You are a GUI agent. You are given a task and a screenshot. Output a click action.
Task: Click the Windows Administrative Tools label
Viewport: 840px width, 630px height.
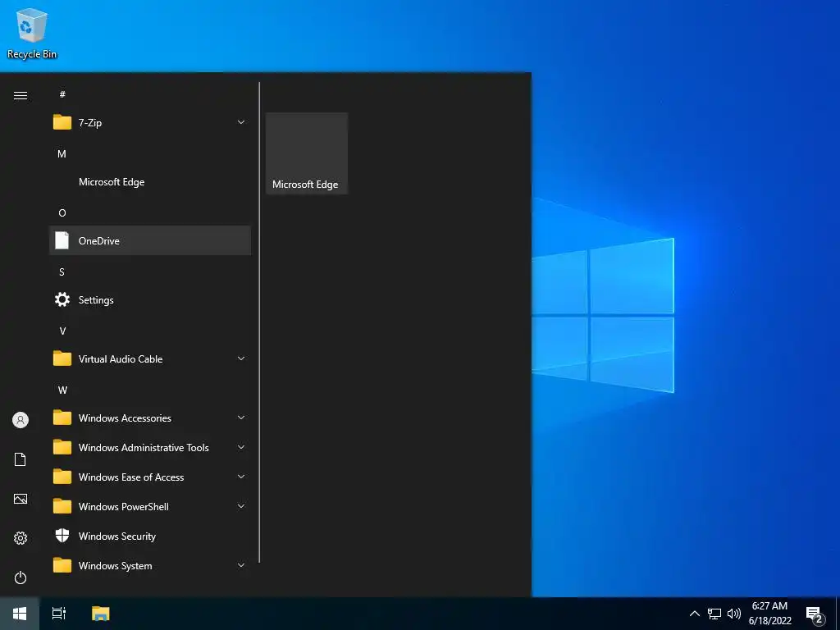[x=144, y=447]
